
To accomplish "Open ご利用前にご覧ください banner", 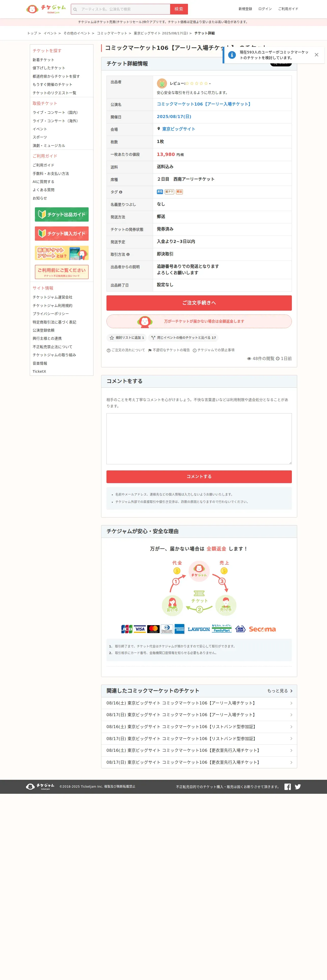I will 62,272.
